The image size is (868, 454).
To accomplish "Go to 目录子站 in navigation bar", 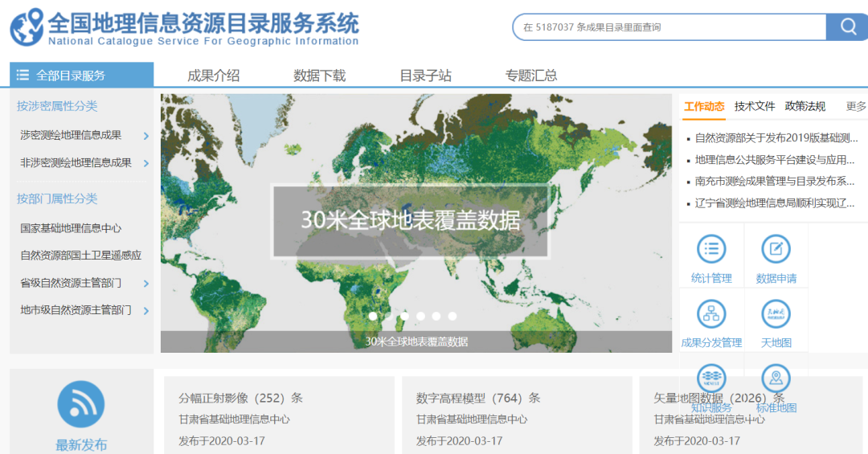I will point(426,76).
